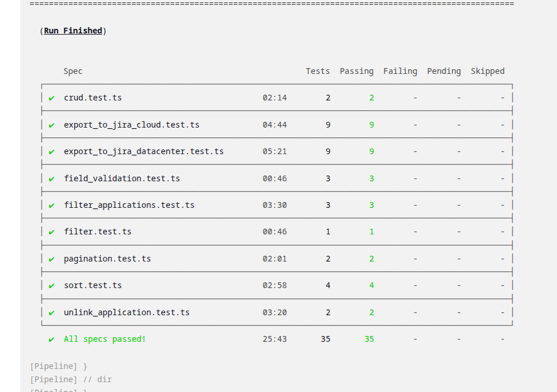Click the pass checkmark for field_validation.test.ts
This screenshot has width=557, height=392.
[51, 179]
